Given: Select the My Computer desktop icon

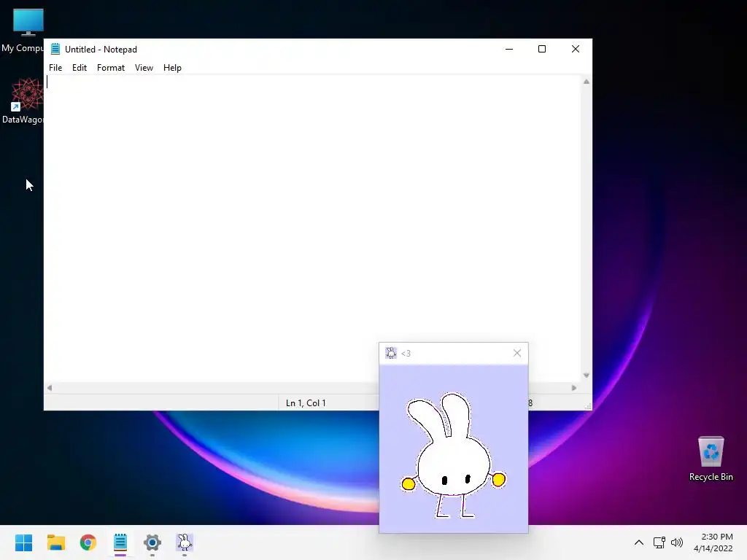Looking at the screenshot, I should [x=23, y=31].
